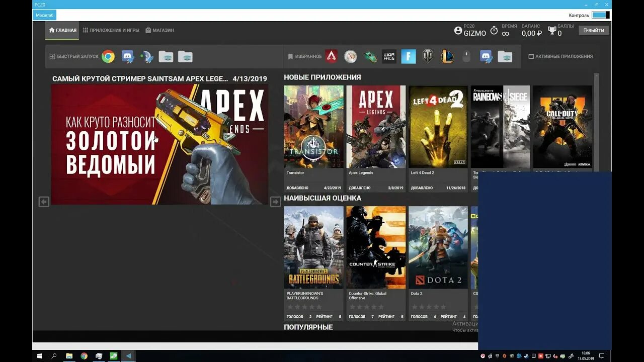Viewport: 644px width, 362px height.
Task: Open File Explorer from the taskbar
Action: click(69, 356)
